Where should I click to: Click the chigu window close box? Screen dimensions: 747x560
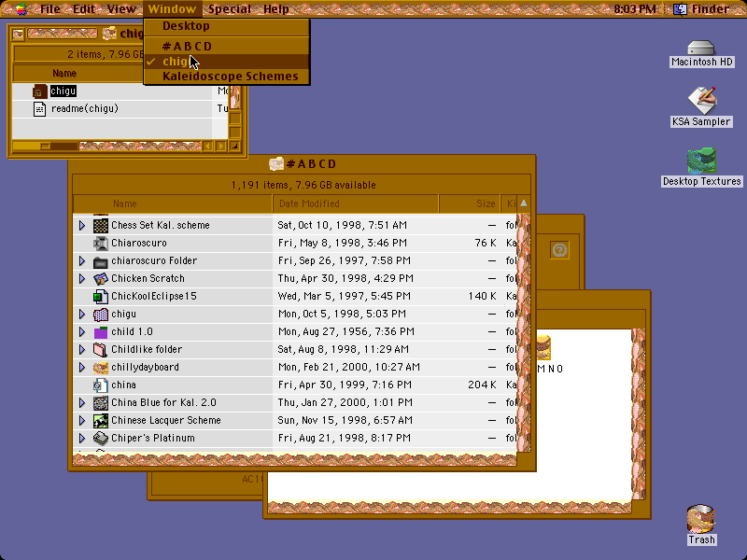[18, 34]
